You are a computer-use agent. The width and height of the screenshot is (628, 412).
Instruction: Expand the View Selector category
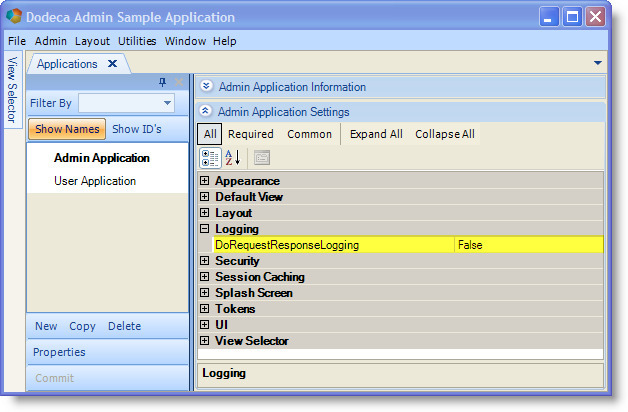(x=204, y=341)
